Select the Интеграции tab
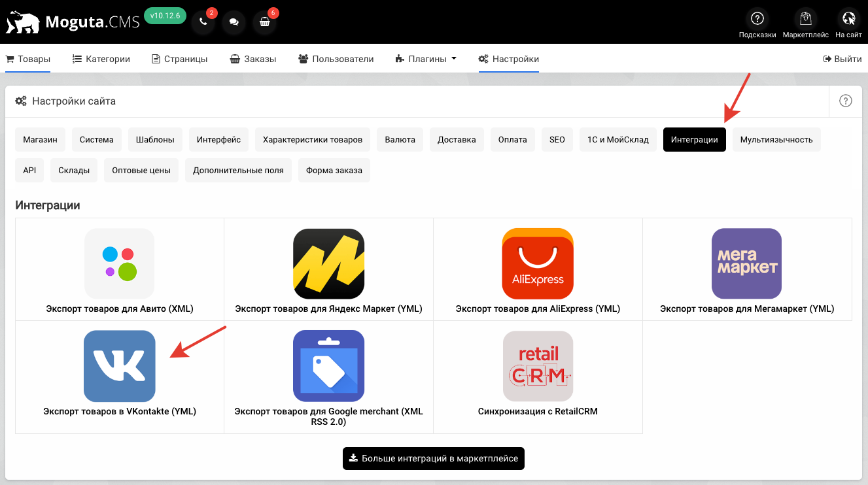Viewport: 868px width, 485px height. tap(695, 139)
